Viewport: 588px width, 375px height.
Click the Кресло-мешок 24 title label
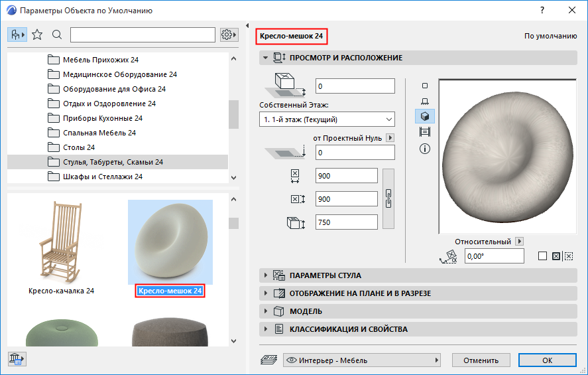(292, 36)
